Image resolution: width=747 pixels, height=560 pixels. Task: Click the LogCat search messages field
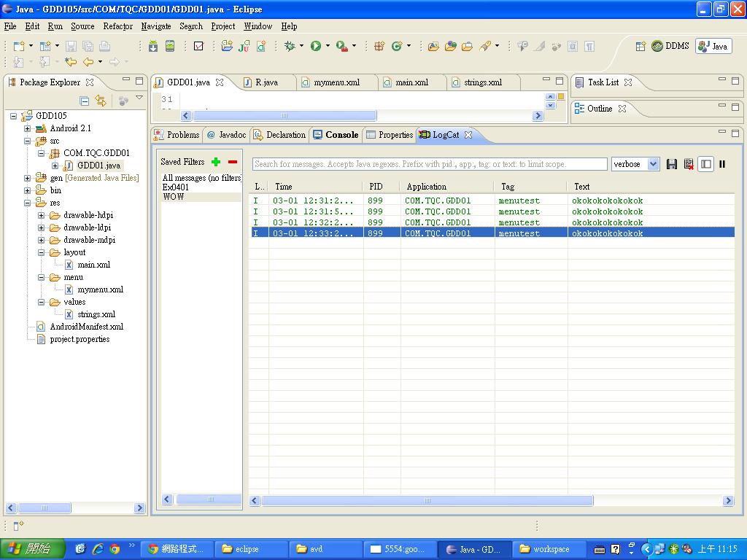(430, 164)
